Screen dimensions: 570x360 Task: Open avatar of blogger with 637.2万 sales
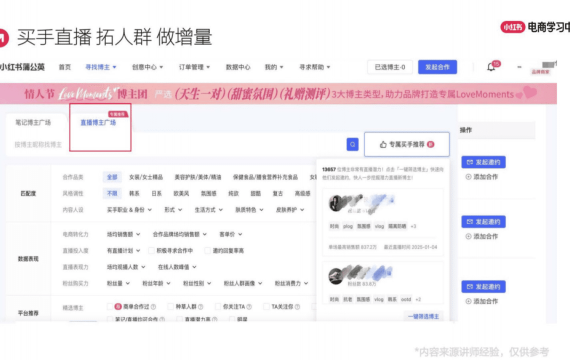(336, 203)
